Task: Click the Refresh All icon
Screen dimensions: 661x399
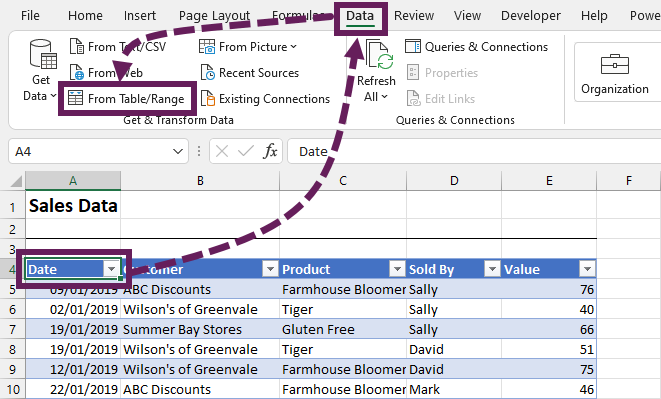Action: (x=379, y=55)
